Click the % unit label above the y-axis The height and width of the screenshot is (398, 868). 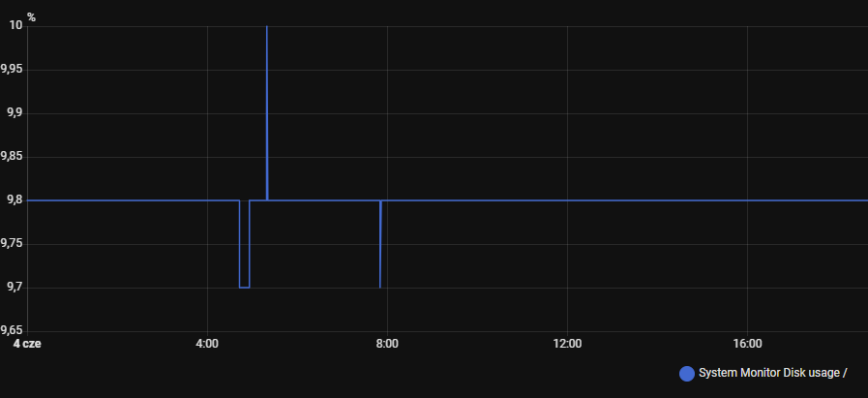(x=31, y=17)
